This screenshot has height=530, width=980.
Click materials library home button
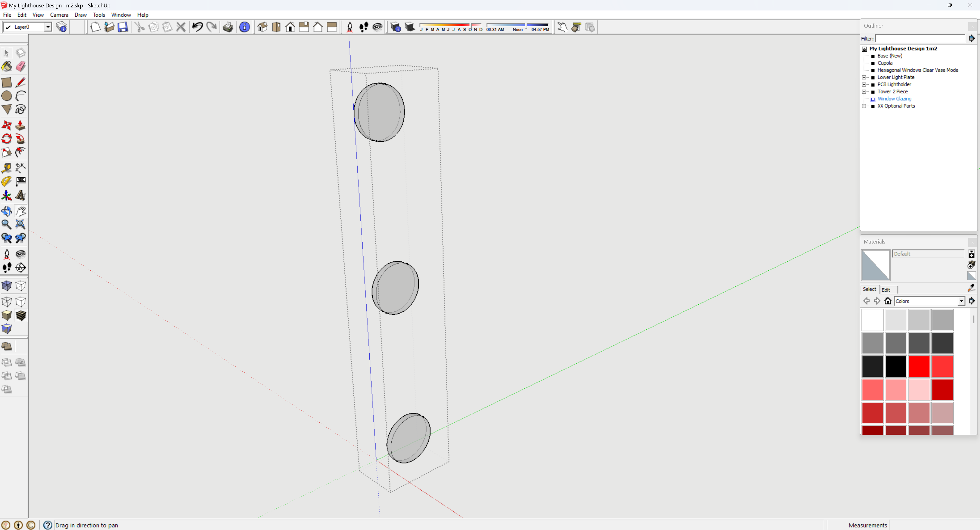click(x=888, y=301)
